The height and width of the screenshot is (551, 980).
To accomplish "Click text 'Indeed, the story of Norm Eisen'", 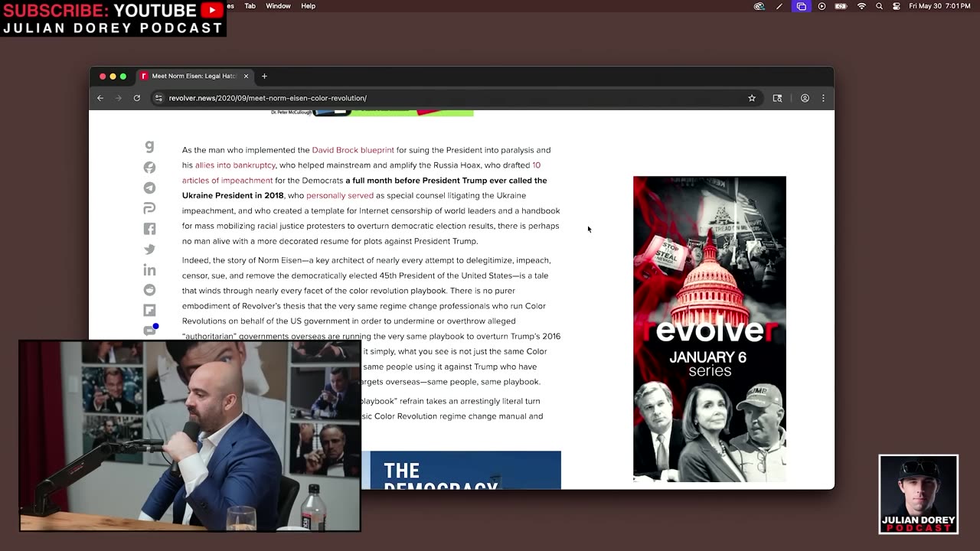I will 242,260.
